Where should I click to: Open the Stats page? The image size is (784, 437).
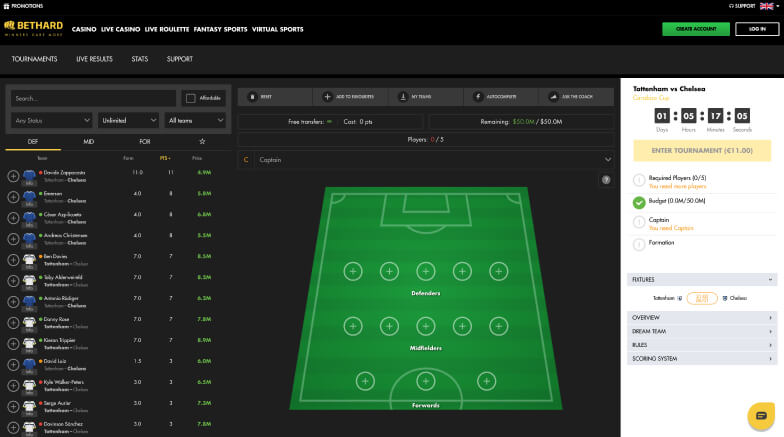(140, 59)
